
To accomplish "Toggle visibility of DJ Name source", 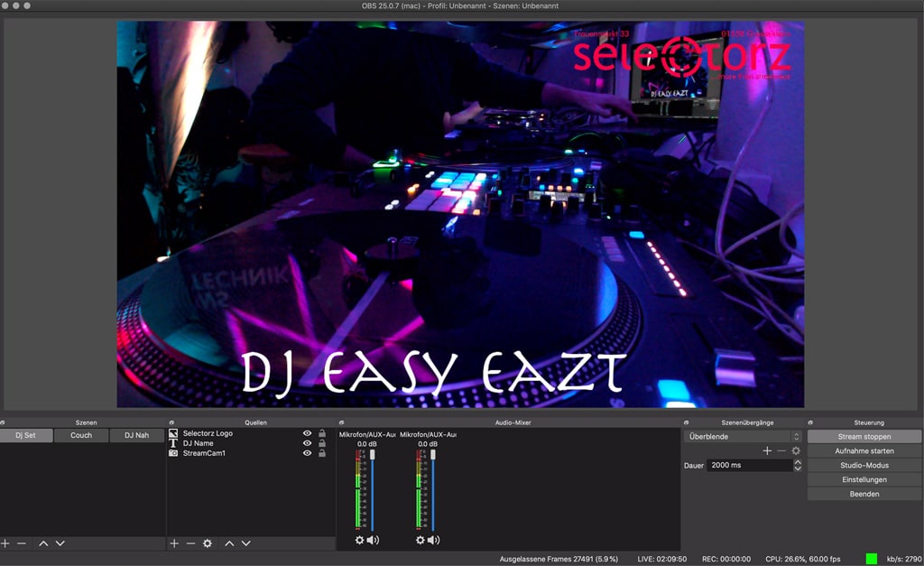I will click(x=307, y=443).
